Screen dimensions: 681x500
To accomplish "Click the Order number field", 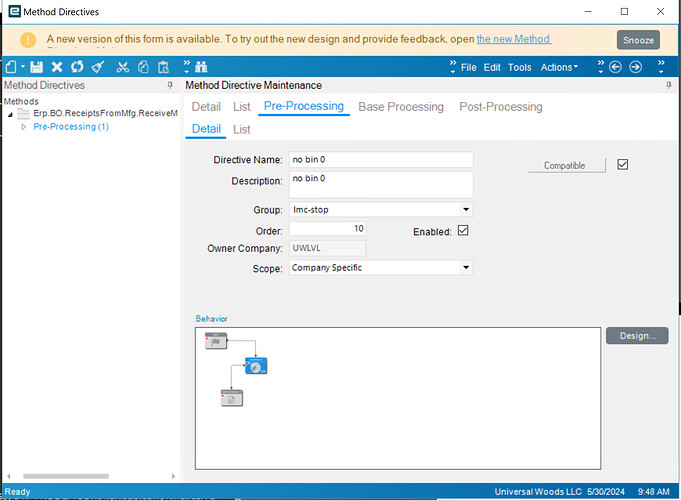I will coord(327,228).
